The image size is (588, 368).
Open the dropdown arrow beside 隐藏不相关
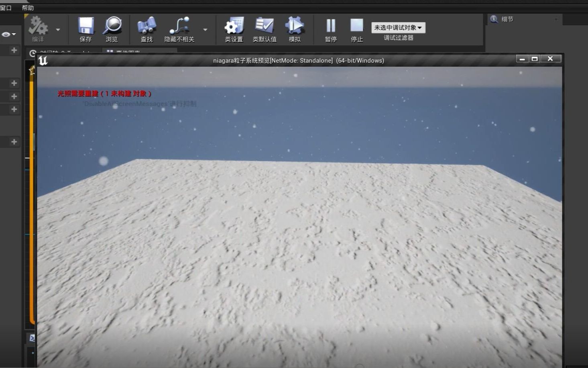[x=205, y=30]
